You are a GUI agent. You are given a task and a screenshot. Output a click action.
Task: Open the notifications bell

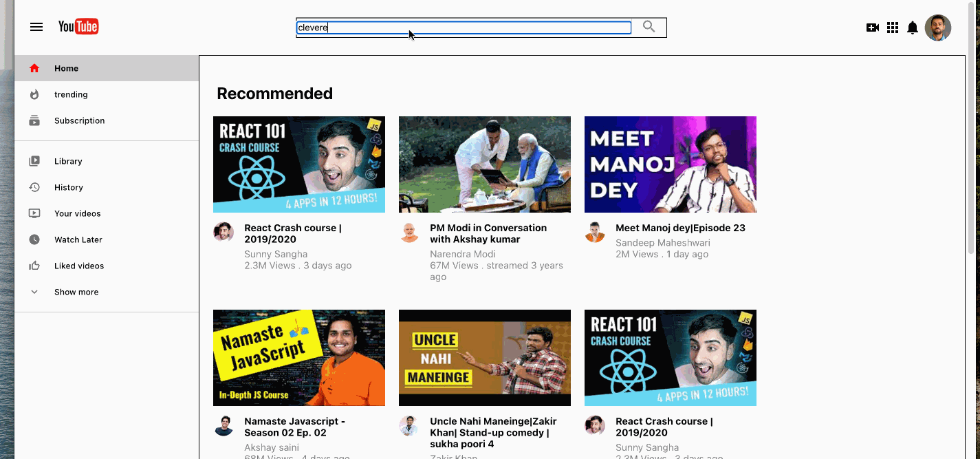coord(913,28)
